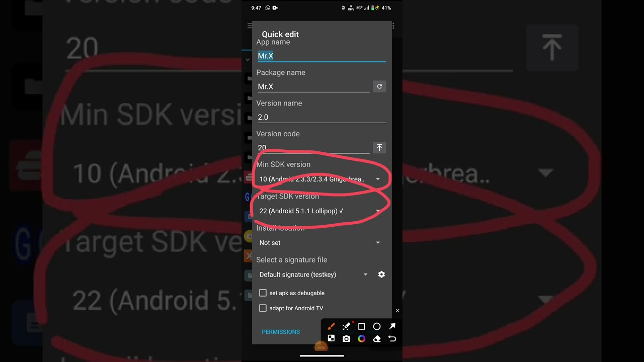The width and height of the screenshot is (644, 362).
Task: Undo the last drawing stroke
Action: [392, 339]
